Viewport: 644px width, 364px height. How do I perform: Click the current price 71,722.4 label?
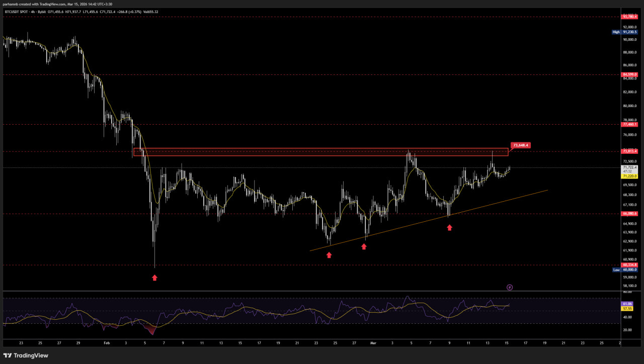629,167
